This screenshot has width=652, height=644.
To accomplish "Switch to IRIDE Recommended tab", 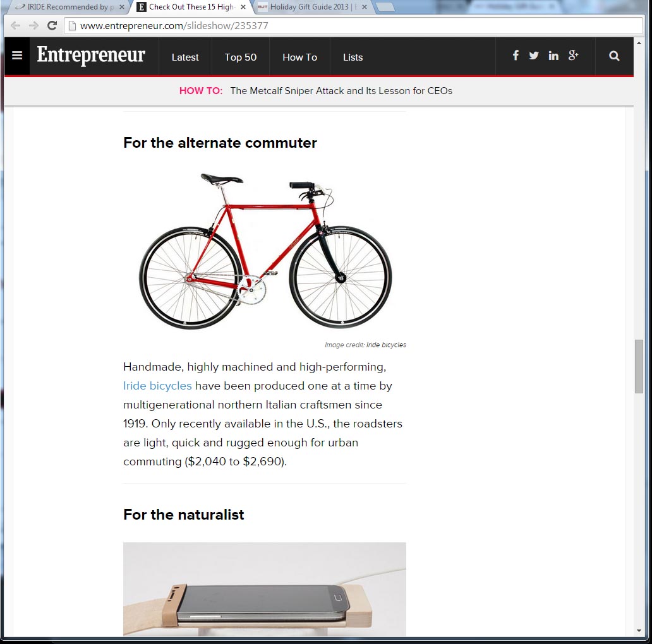I will 66,7.
